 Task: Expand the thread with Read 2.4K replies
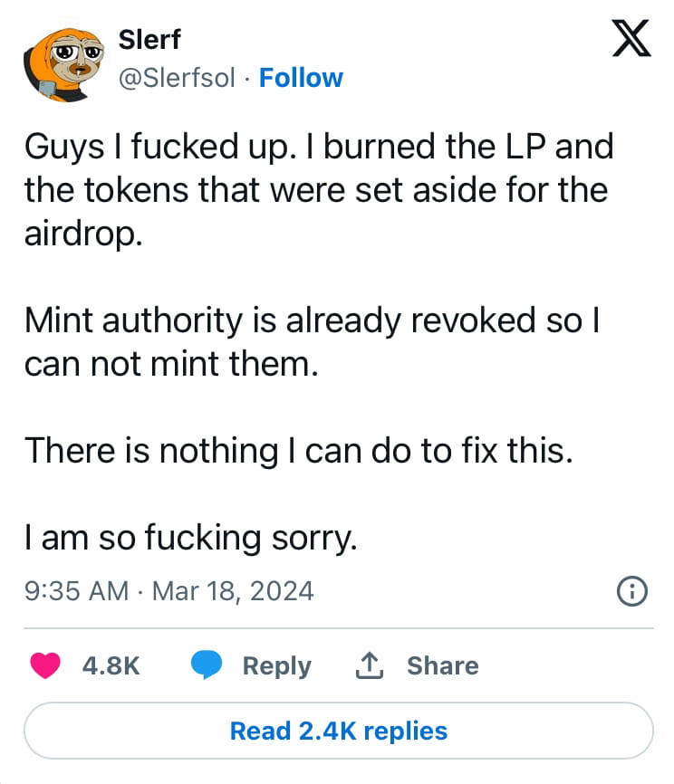pos(337,731)
